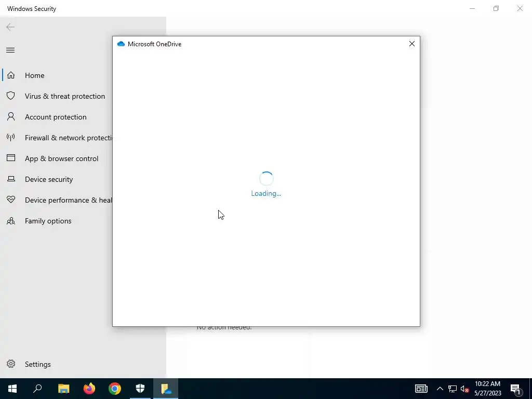The width and height of the screenshot is (532, 399).
Task: Restore down the Windows Security window
Action: [x=496, y=8]
